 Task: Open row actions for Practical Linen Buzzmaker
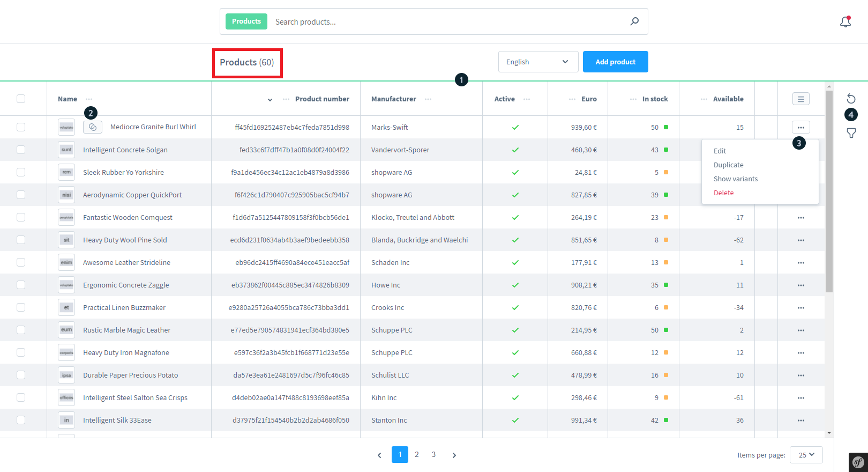click(x=801, y=308)
